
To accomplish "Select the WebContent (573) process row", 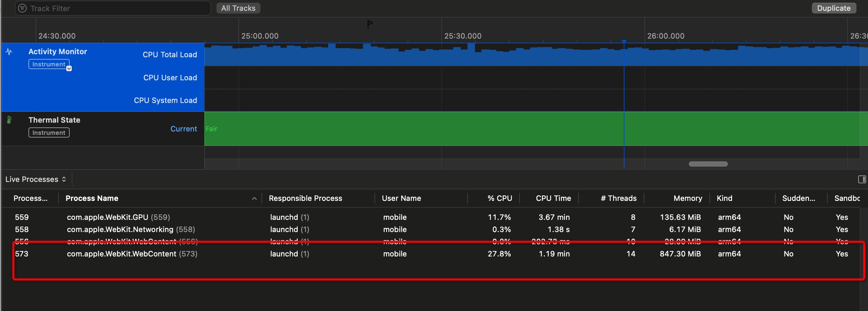I will (132, 254).
